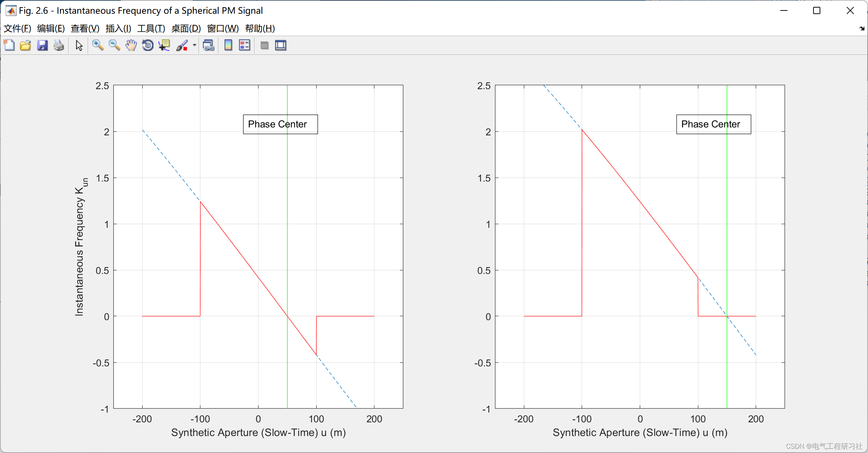The height and width of the screenshot is (453, 868).
Task: Select the Zoom In magnifier tool
Action: 97,45
